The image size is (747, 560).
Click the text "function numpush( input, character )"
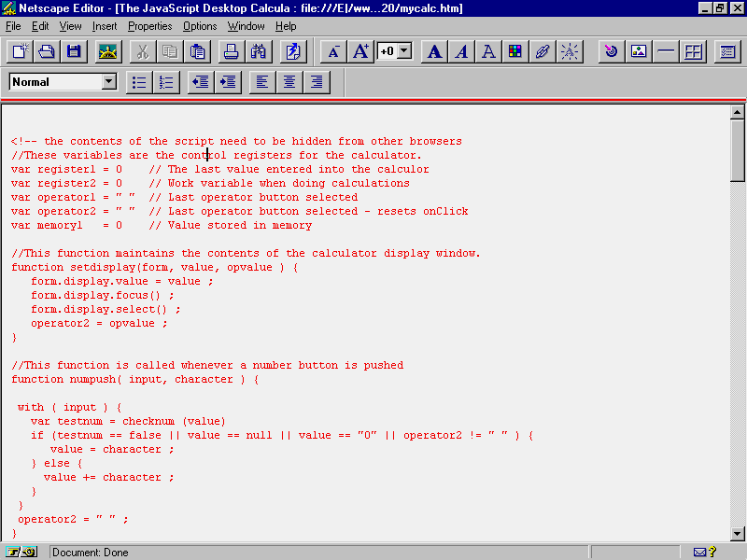[x=128, y=380]
